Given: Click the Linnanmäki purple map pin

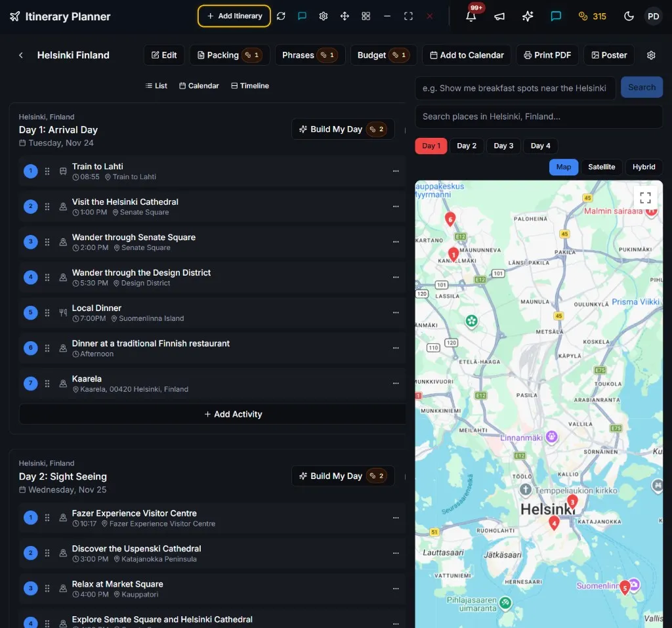Looking at the screenshot, I should click(551, 437).
